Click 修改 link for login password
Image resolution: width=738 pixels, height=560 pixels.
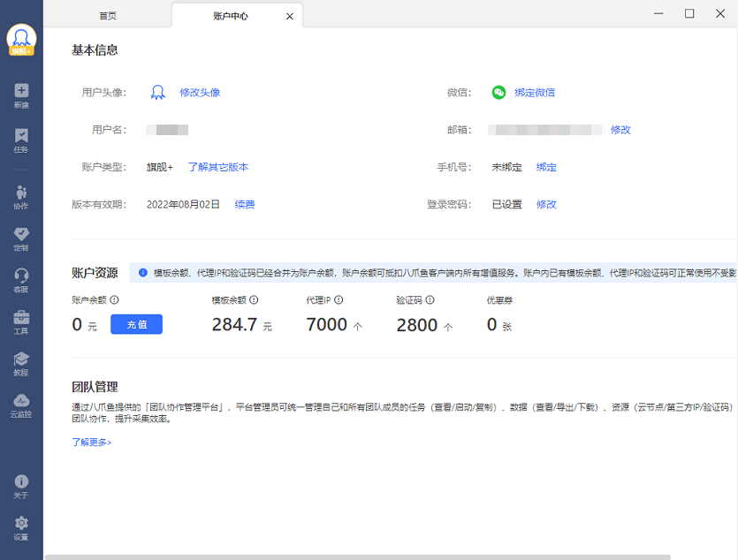(546, 205)
